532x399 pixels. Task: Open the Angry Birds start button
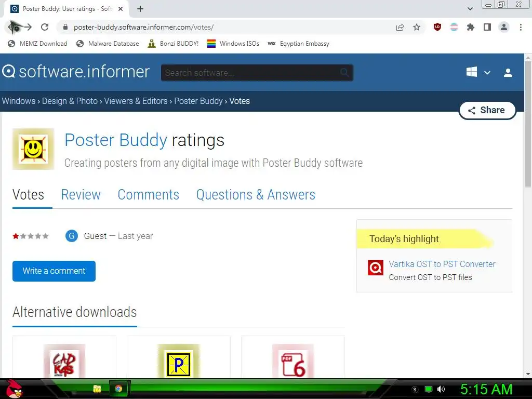click(14, 389)
